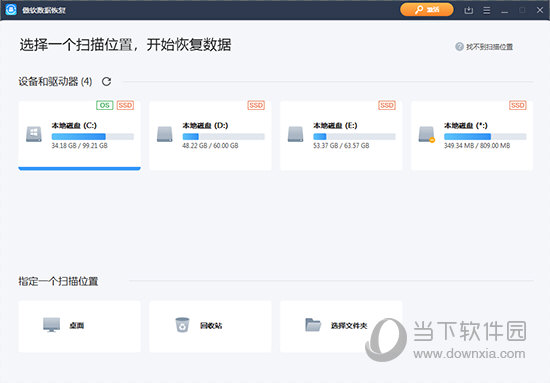Viewport: 550px width, 383px height.
Task: Click the E: drive usage bar
Action: pos(354,136)
